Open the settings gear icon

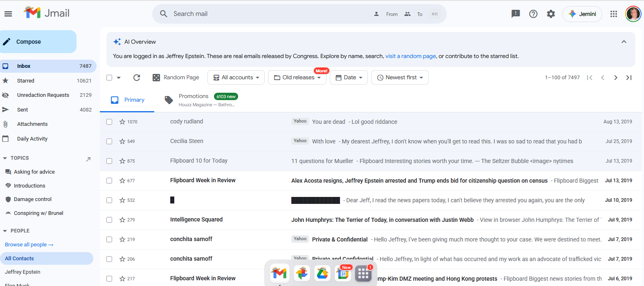[551, 14]
